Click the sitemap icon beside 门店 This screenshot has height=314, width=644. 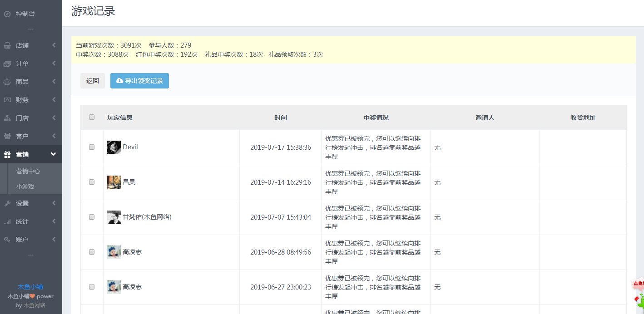tap(7, 118)
